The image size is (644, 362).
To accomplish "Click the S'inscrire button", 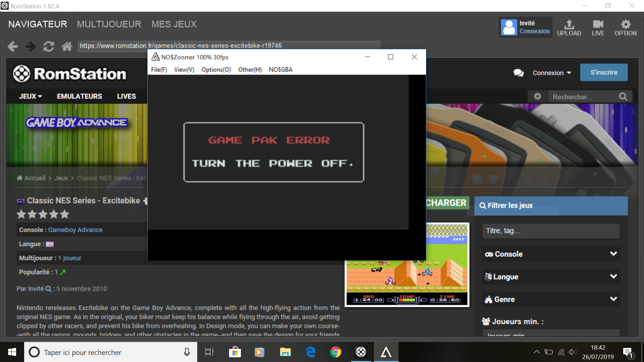I will [604, 72].
